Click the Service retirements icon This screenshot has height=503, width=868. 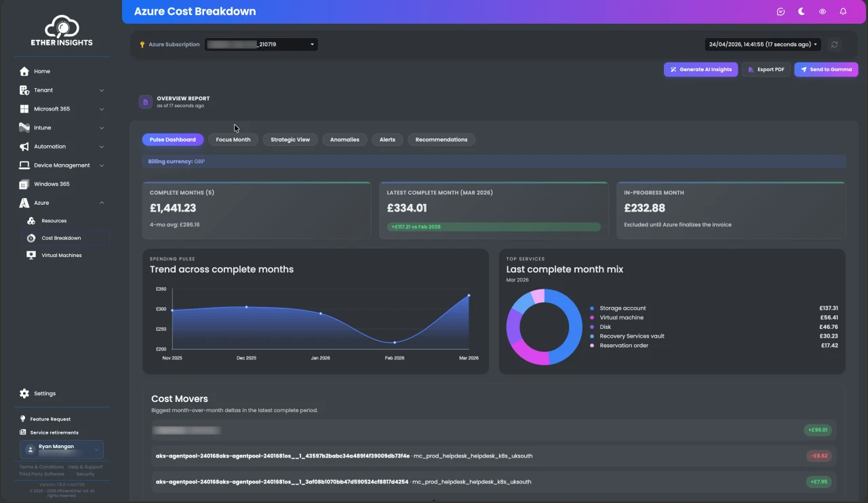[23, 432]
